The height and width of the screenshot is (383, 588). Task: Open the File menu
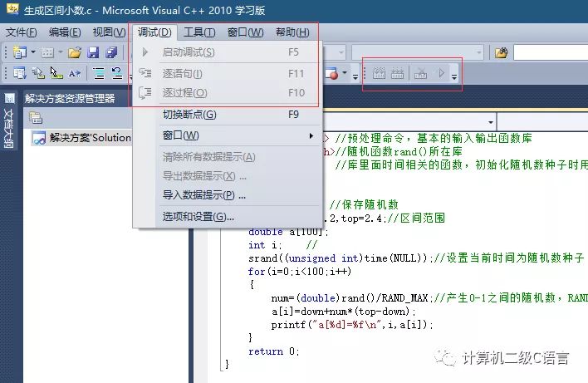(21, 32)
